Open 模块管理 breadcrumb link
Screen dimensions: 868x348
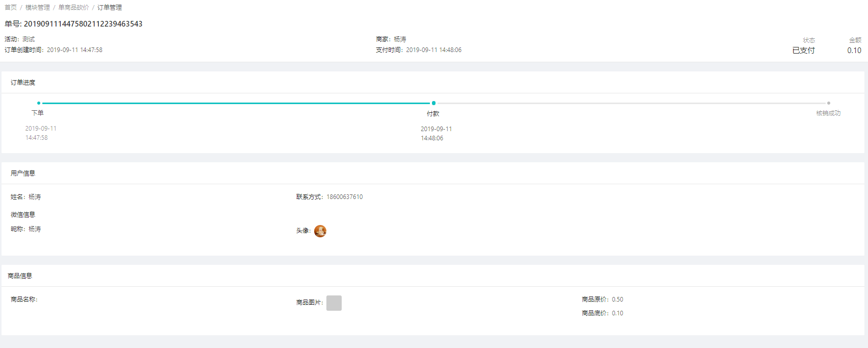click(x=38, y=8)
